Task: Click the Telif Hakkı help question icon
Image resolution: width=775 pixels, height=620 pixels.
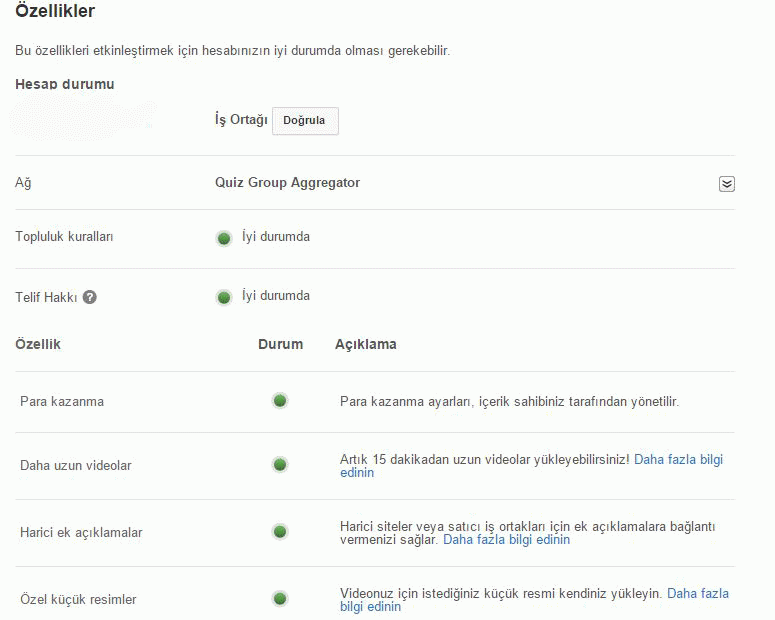Action: (x=90, y=297)
